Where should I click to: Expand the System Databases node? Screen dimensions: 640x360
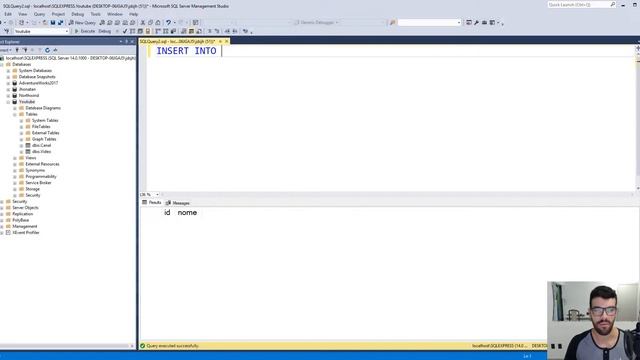[8, 71]
